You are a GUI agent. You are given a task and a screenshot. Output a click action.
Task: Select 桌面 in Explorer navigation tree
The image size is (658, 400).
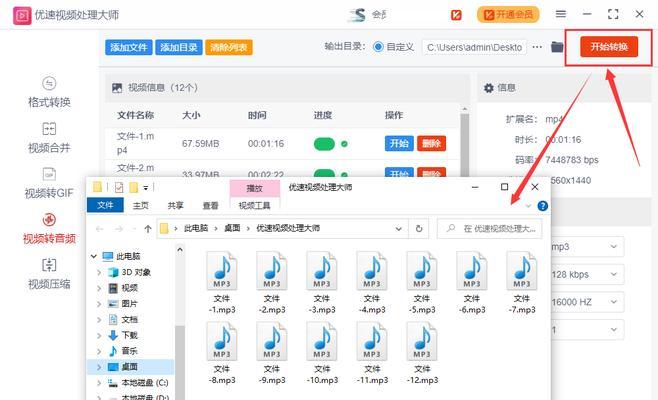(x=129, y=367)
